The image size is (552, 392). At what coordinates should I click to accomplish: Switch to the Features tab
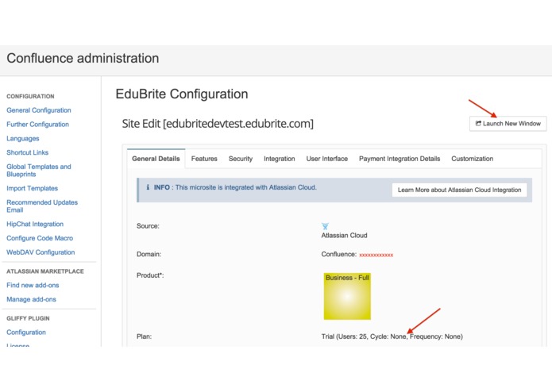tap(204, 159)
